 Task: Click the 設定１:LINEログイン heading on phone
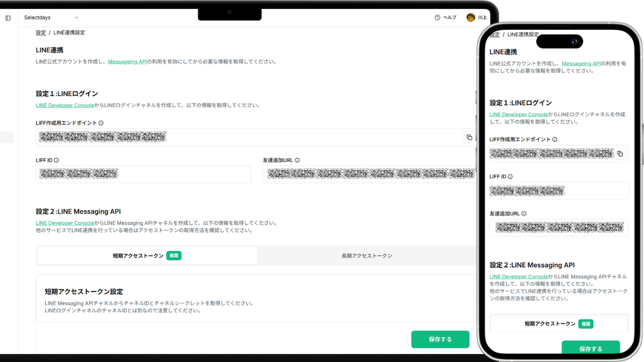[x=521, y=103]
